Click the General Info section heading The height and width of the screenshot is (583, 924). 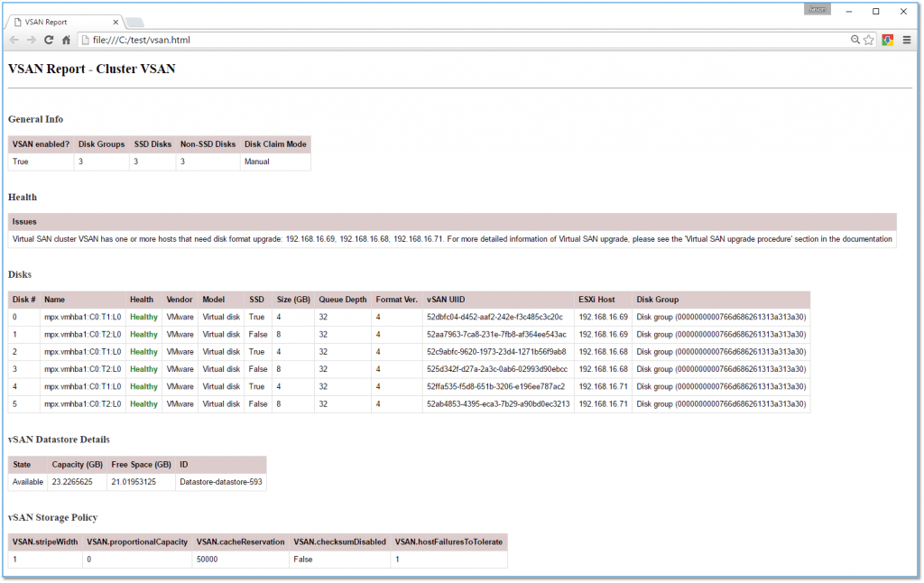[36, 119]
